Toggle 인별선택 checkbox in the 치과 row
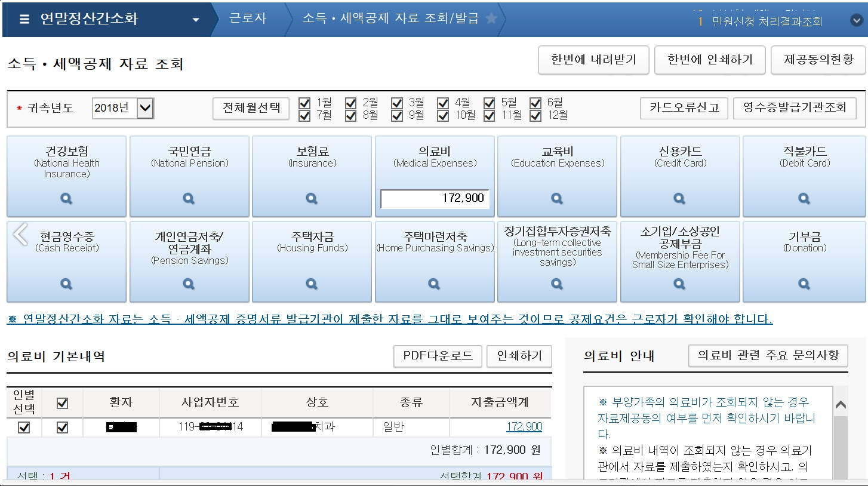 pos(24,427)
